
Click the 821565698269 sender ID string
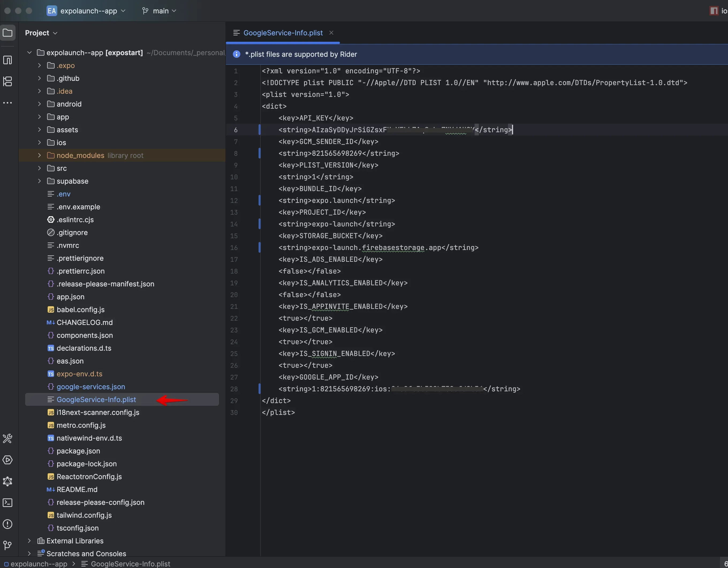point(337,153)
